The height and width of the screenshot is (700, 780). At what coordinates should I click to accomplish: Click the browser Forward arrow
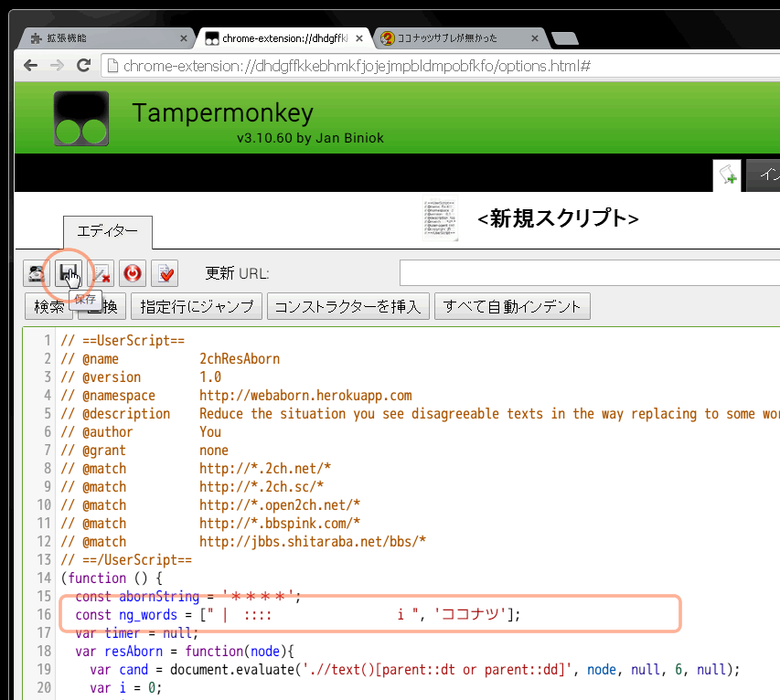click(x=58, y=65)
